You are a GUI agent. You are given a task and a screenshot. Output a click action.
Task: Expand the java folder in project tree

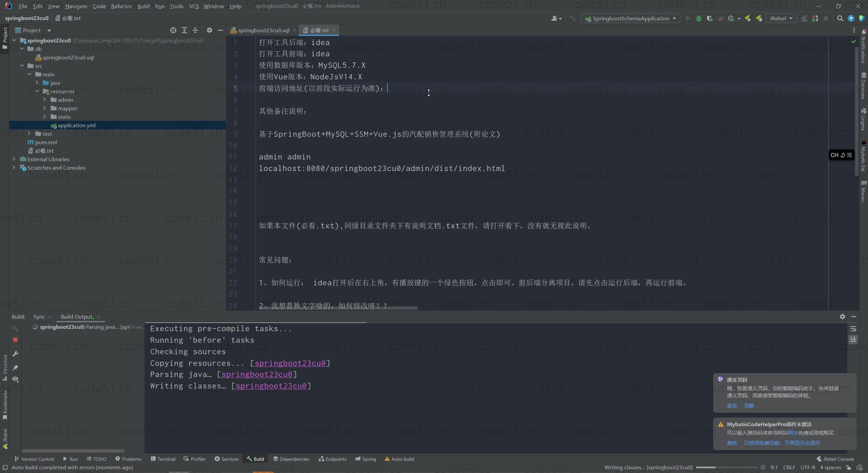pyautogui.click(x=37, y=83)
